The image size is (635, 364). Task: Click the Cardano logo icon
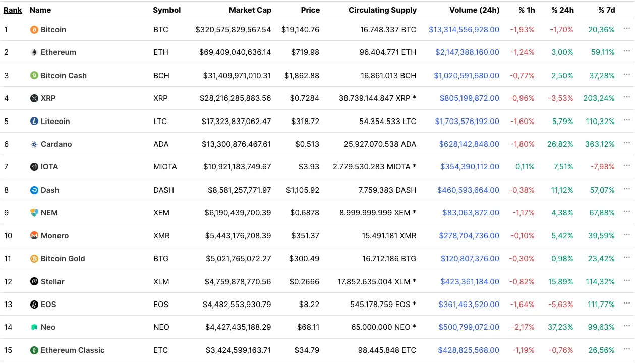pyautogui.click(x=34, y=144)
